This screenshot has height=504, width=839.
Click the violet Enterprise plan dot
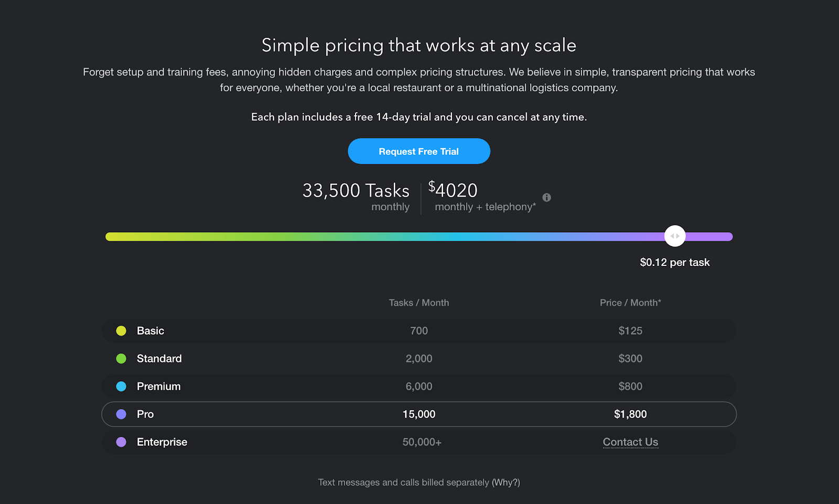121,442
